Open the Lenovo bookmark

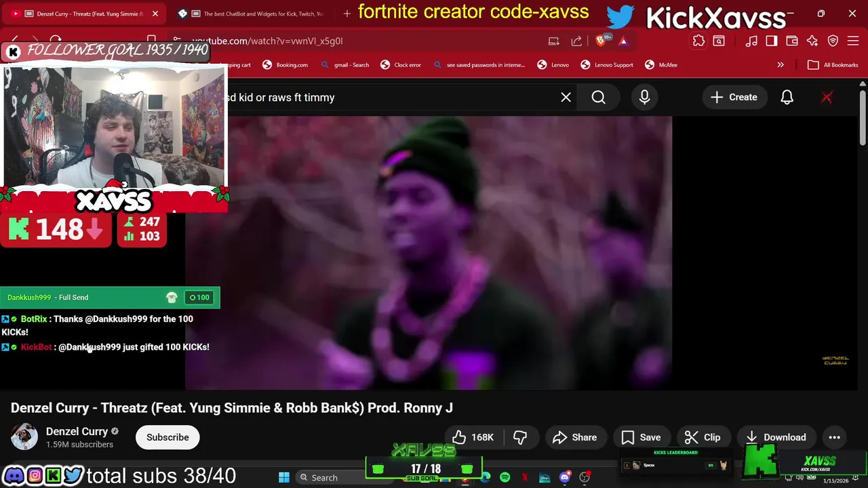pyautogui.click(x=553, y=65)
